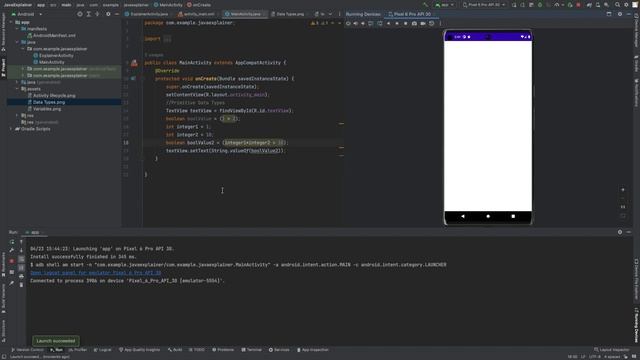Click emulator power button icon
The height and width of the screenshot is (360, 640).
(348, 24)
